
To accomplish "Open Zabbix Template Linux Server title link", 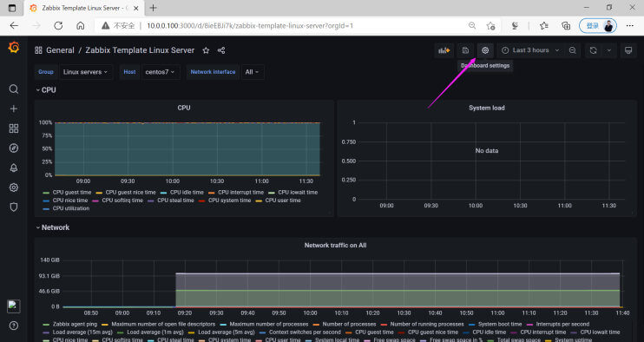I will [140, 50].
